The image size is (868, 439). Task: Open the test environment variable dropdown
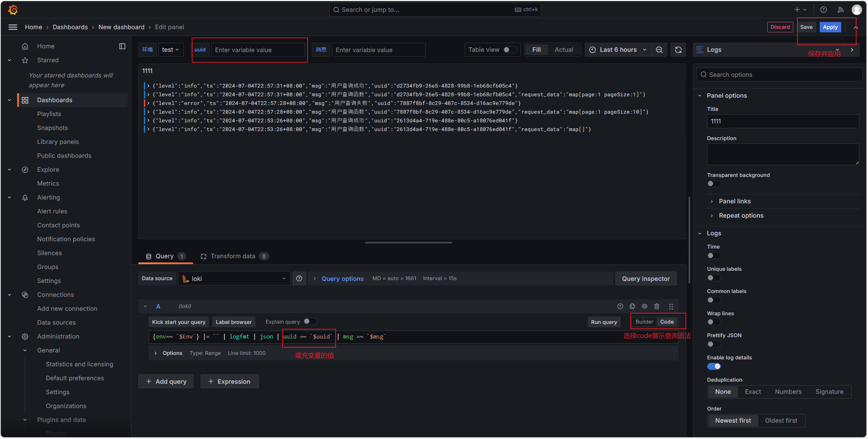coord(171,50)
